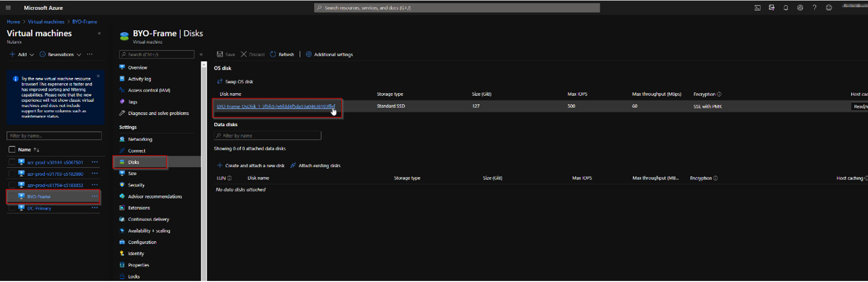Check the box for azr-prod-v31794-s5183052
Screen dimensions: 868x282
click(x=12, y=185)
